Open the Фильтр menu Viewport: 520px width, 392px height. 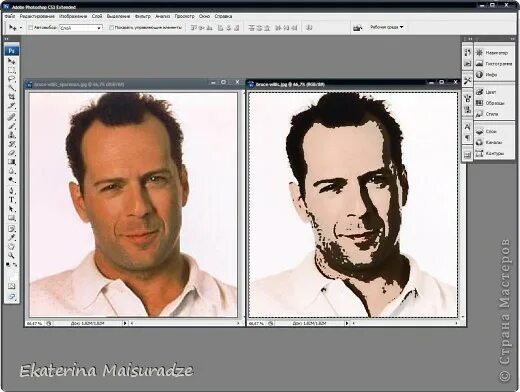click(x=143, y=16)
